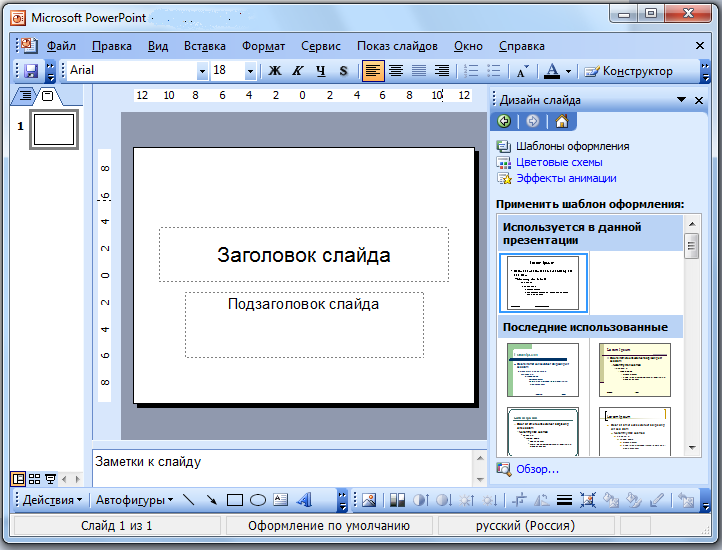Screen dimensions: 722x550
Task: Select the Rectangle drawing tool
Action: coord(234,500)
